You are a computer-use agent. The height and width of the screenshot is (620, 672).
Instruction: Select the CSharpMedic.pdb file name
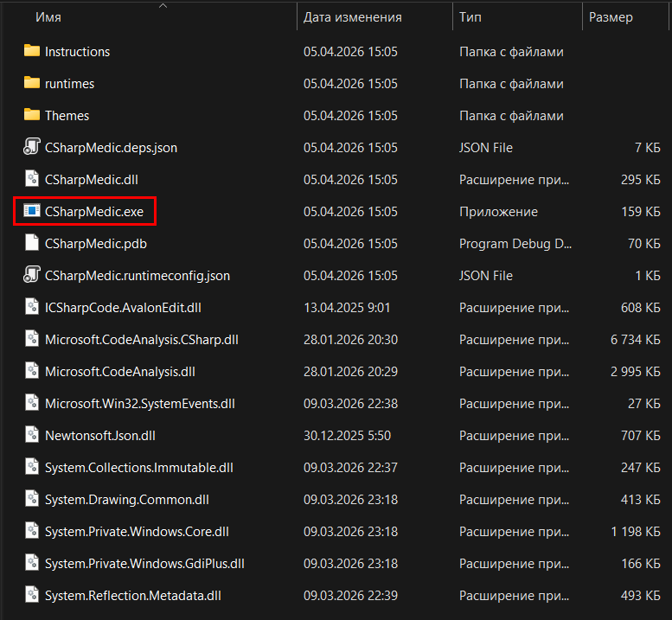tap(96, 243)
